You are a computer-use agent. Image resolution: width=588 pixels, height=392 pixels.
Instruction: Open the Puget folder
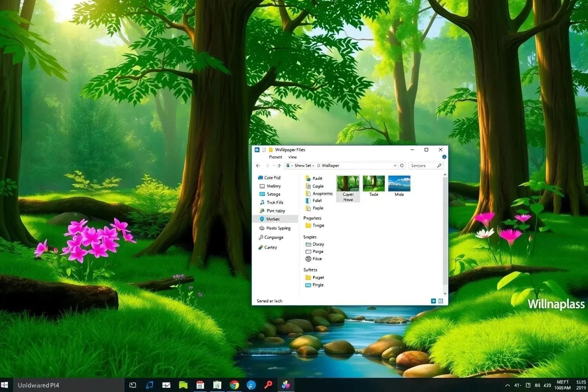pos(315,278)
